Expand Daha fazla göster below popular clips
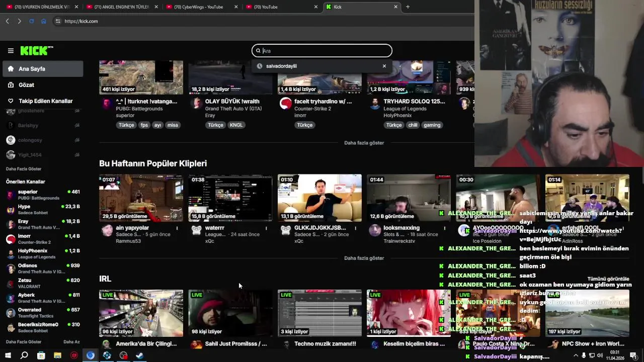 364,258
